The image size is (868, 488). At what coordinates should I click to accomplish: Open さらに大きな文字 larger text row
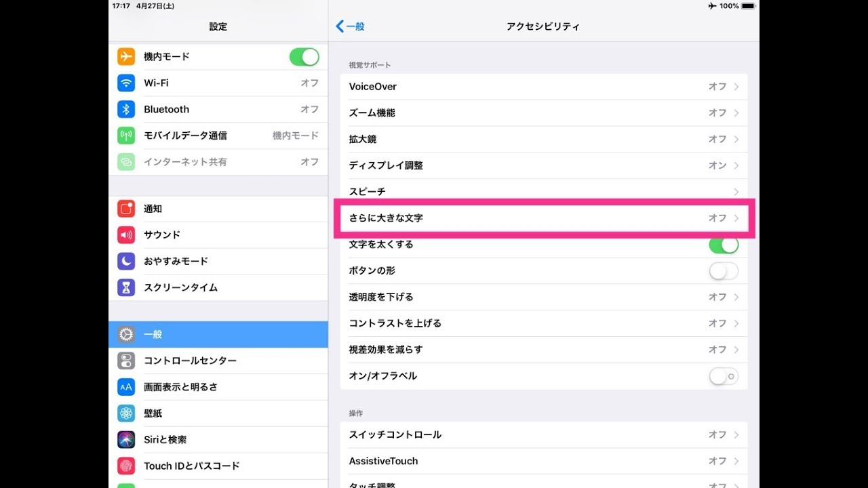point(542,218)
